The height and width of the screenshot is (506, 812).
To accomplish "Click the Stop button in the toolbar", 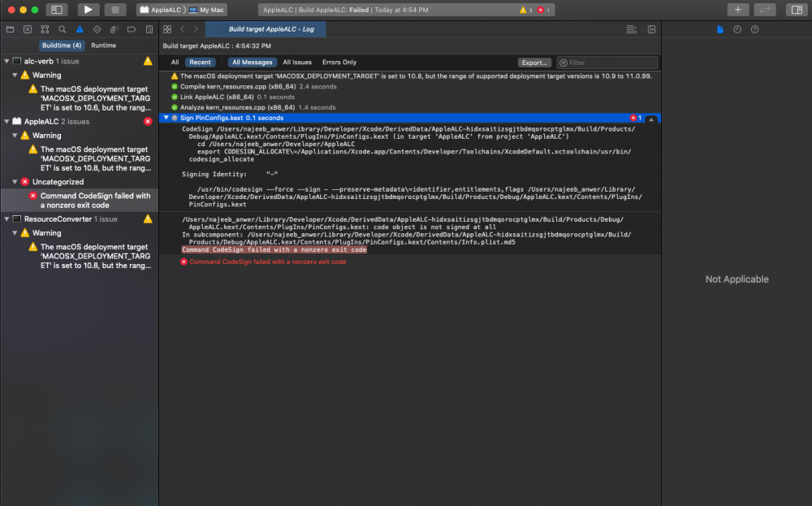I will pos(115,9).
